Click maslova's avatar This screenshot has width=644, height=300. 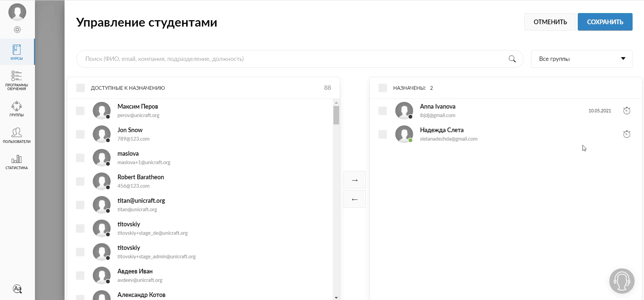(x=102, y=158)
